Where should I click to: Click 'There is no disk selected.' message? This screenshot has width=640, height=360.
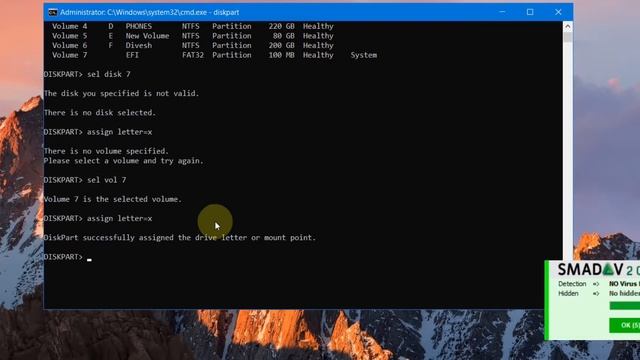click(100, 113)
